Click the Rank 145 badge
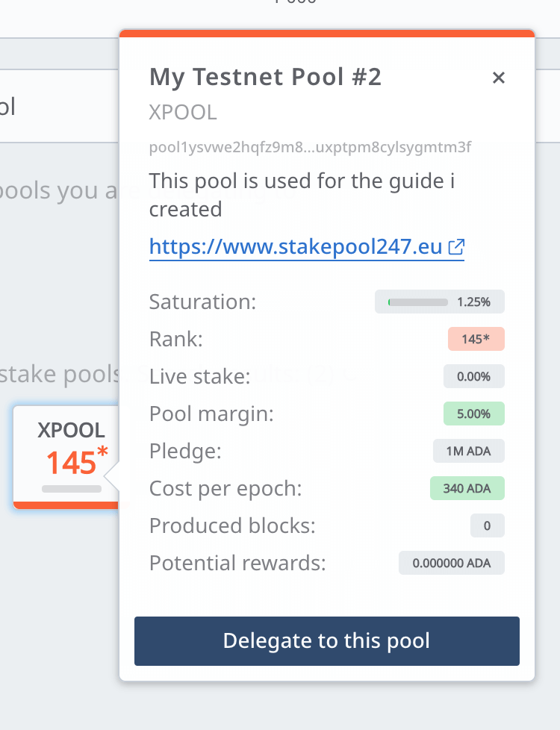Image resolution: width=560 pixels, height=730 pixels. click(x=476, y=339)
